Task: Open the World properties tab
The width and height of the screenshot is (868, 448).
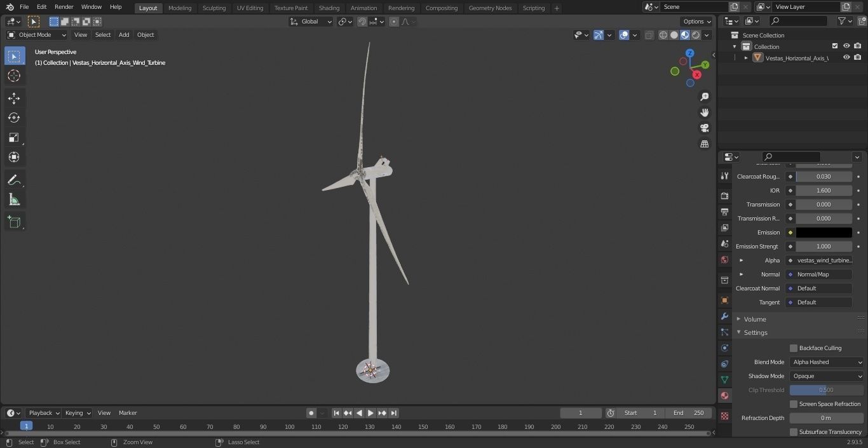Action: pos(724,259)
